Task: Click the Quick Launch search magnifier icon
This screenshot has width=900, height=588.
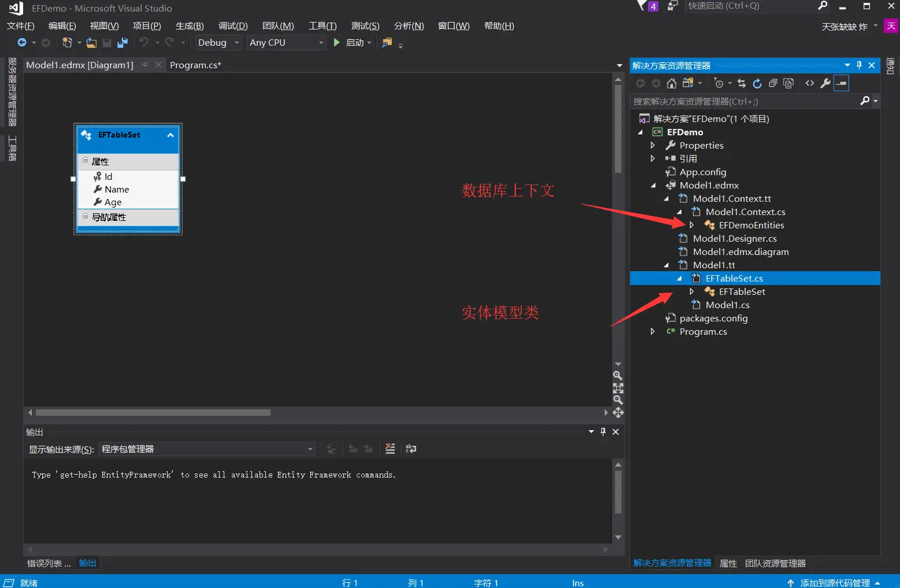Action: click(x=823, y=6)
